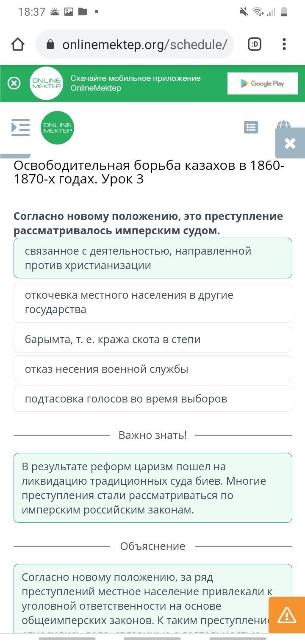Image resolution: width=305 pixels, height=644 pixels.
Task: Dismiss the app download banner
Action: click(x=14, y=83)
